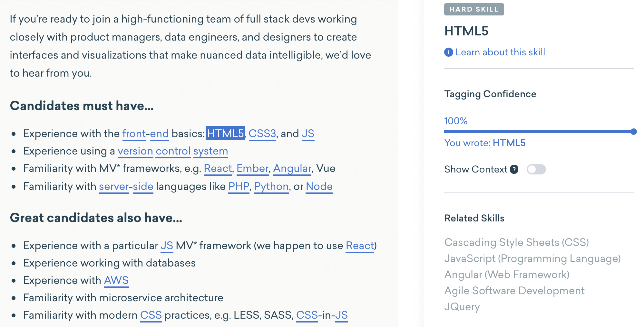This screenshot has height=327, width=644.
Task: Toggle the Show Context switch
Action: [x=536, y=169]
